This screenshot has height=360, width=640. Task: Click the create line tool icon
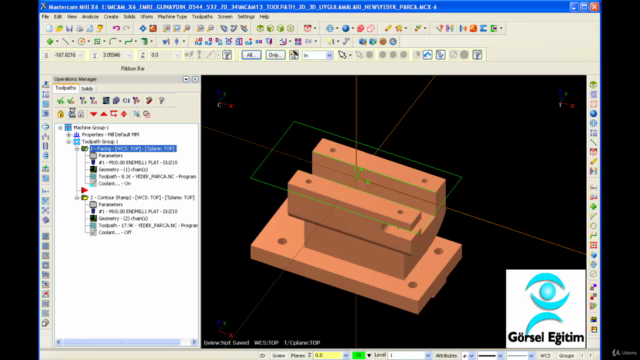click(x=65, y=41)
